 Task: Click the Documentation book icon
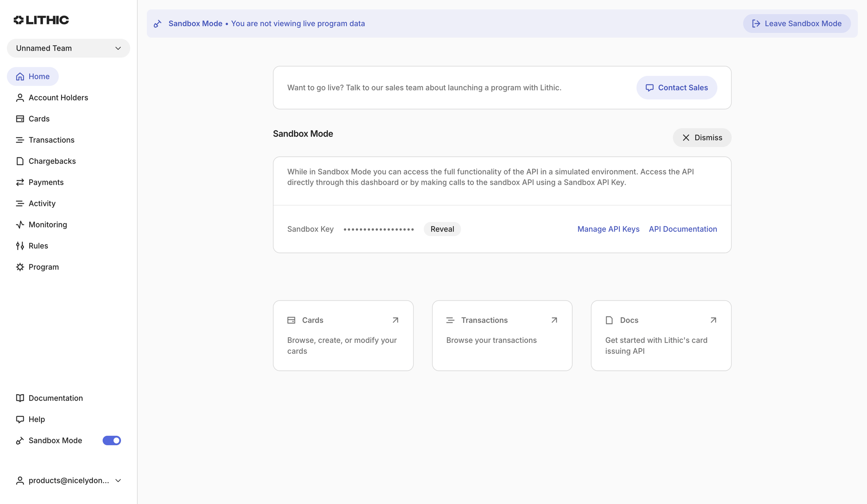20,398
